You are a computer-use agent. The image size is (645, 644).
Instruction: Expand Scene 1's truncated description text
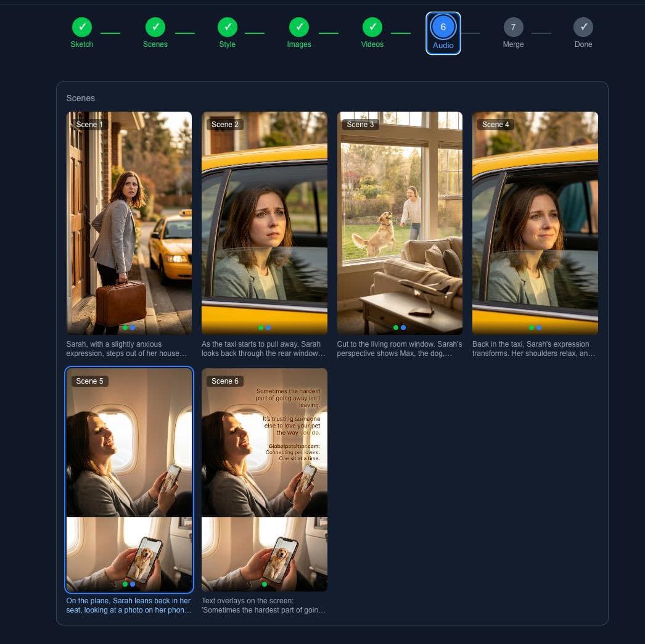pos(128,349)
